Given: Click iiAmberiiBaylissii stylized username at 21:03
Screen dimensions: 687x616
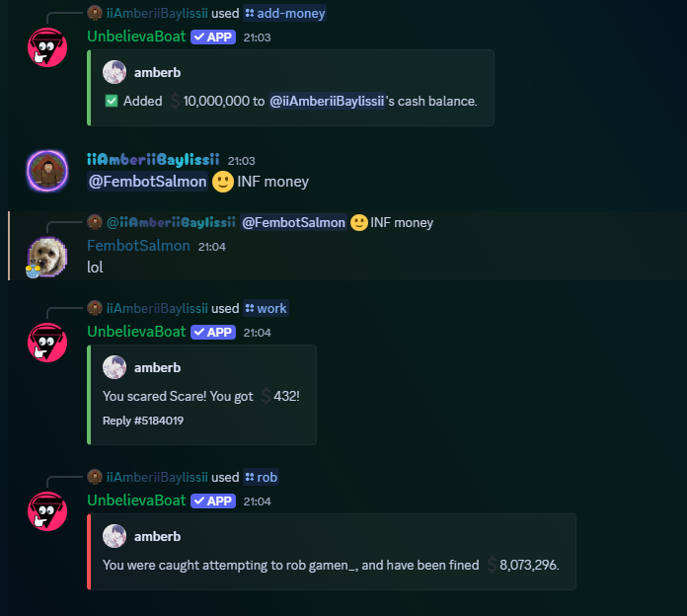Looking at the screenshot, I should coord(153,160).
